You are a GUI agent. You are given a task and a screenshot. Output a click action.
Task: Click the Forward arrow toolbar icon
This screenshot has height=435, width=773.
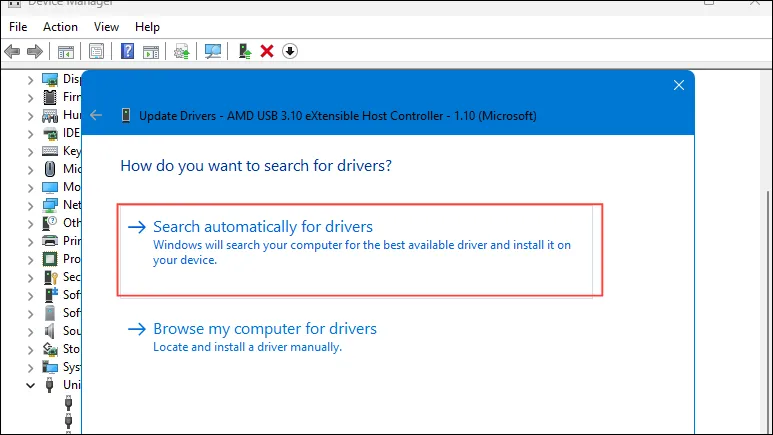[x=35, y=51]
